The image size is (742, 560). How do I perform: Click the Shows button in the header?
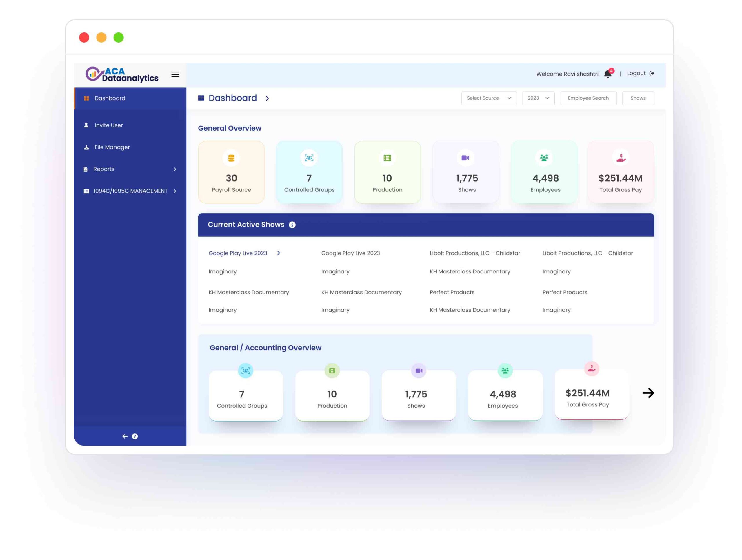pyautogui.click(x=638, y=98)
